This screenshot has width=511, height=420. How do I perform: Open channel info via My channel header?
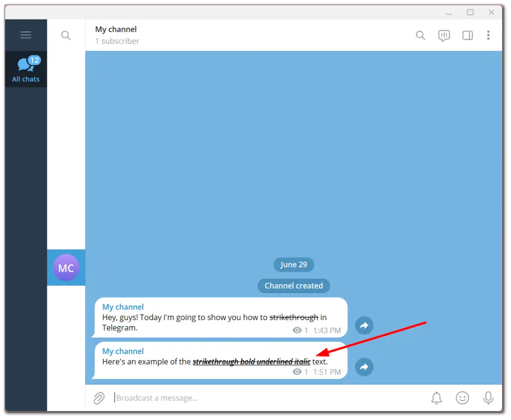pos(116,29)
